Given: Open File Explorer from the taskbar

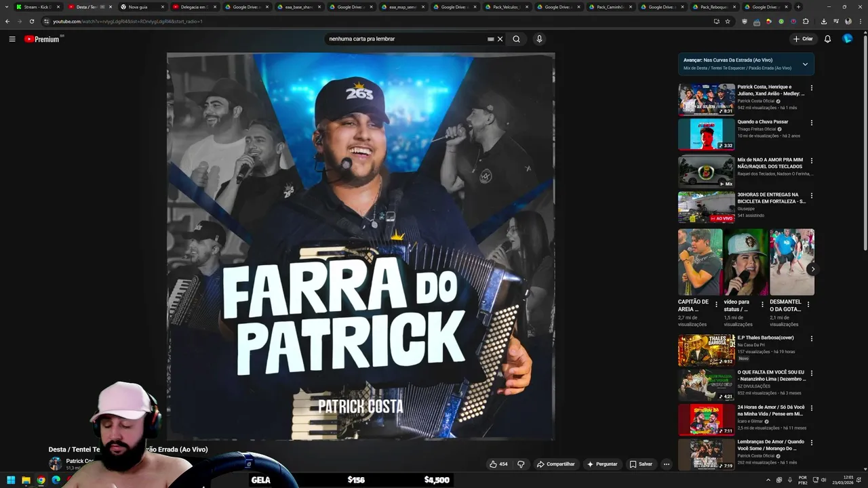Looking at the screenshot, I should 26,480.
